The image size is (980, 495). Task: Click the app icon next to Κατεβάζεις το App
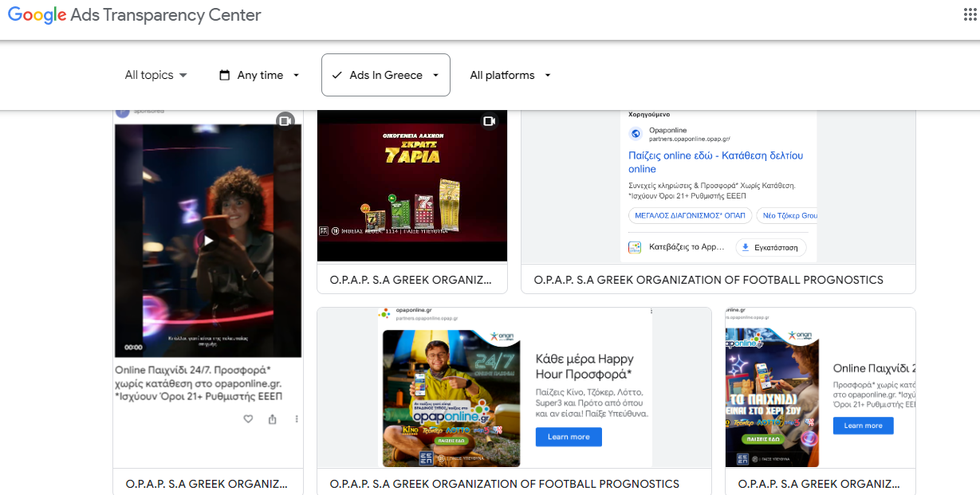point(635,248)
